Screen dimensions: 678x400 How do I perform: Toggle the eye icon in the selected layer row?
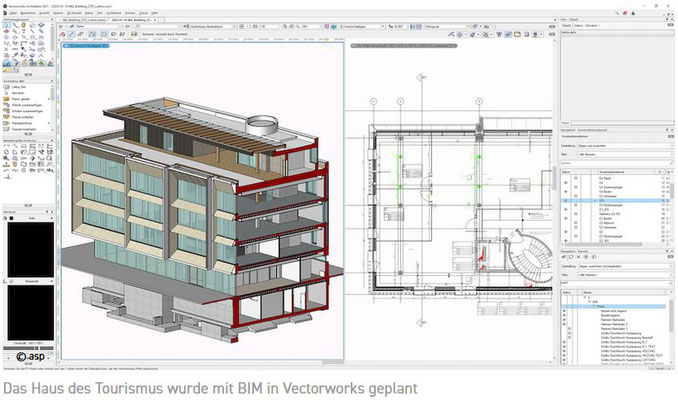tap(566, 201)
